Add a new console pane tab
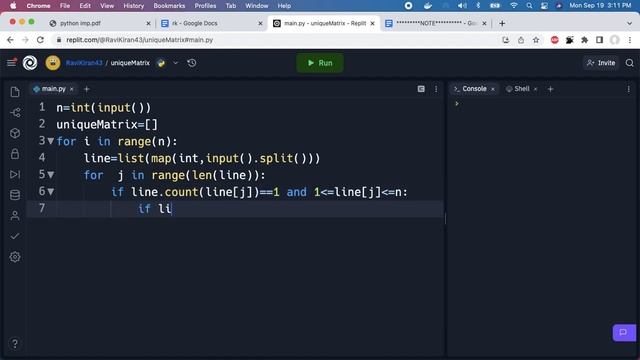The width and height of the screenshot is (640, 360). click(x=550, y=89)
